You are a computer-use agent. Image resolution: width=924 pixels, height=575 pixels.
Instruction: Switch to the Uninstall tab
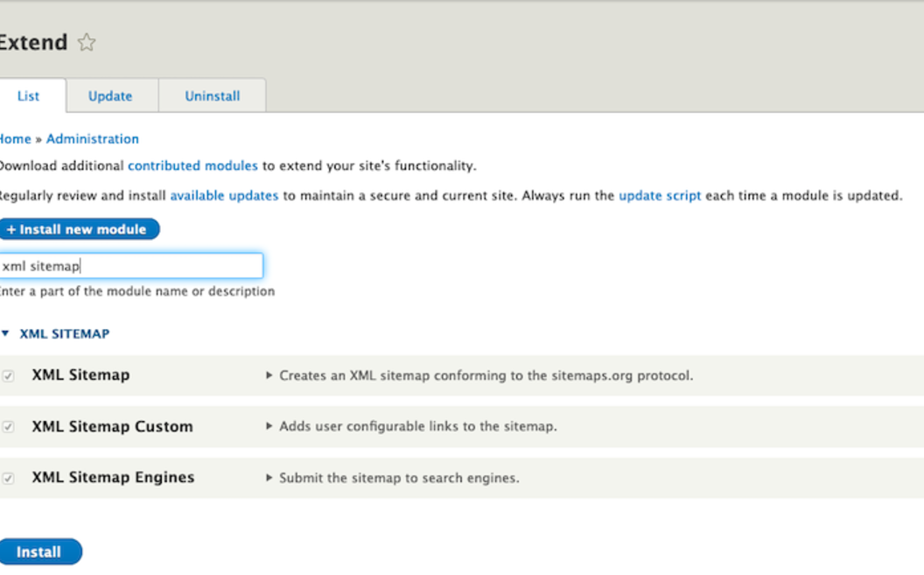[212, 96]
